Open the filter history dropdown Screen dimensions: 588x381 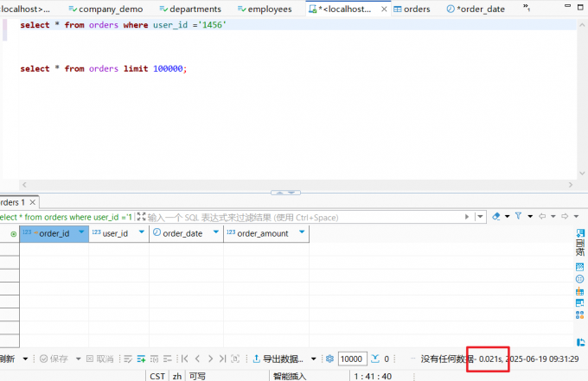[480, 217]
